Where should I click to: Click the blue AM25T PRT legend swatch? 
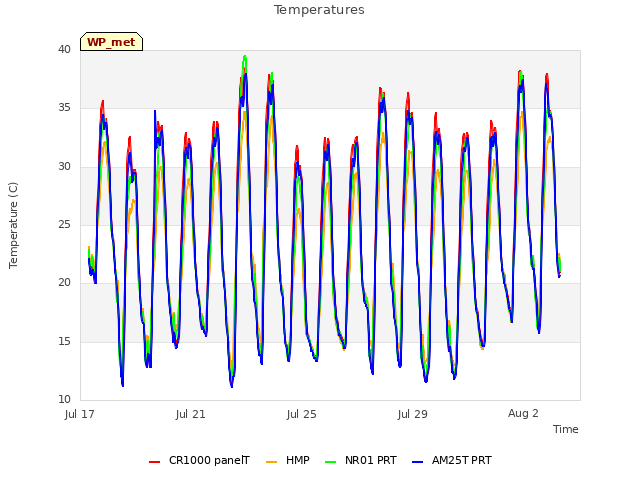point(418,462)
